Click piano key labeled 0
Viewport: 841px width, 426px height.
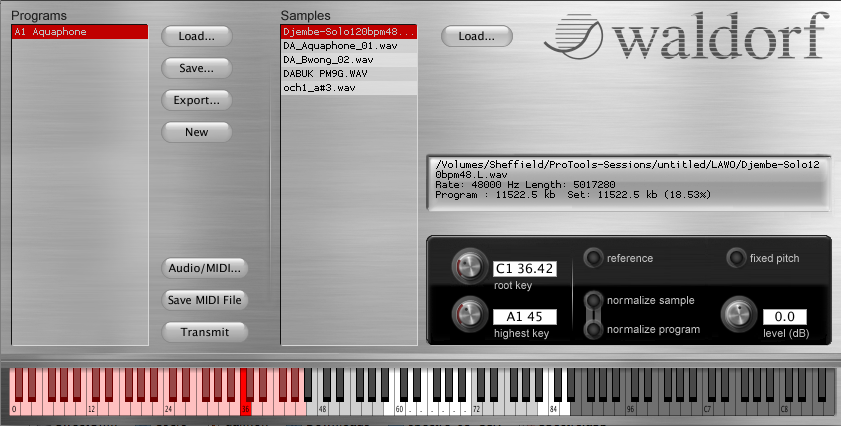[14, 407]
